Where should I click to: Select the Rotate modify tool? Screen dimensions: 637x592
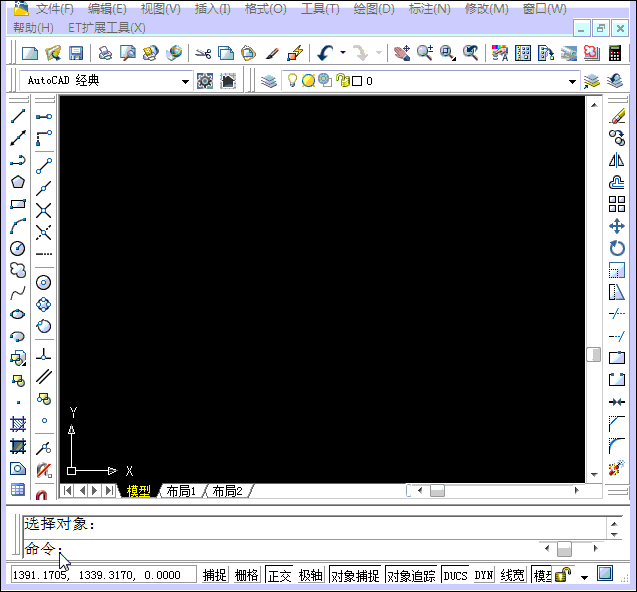tap(617, 248)
